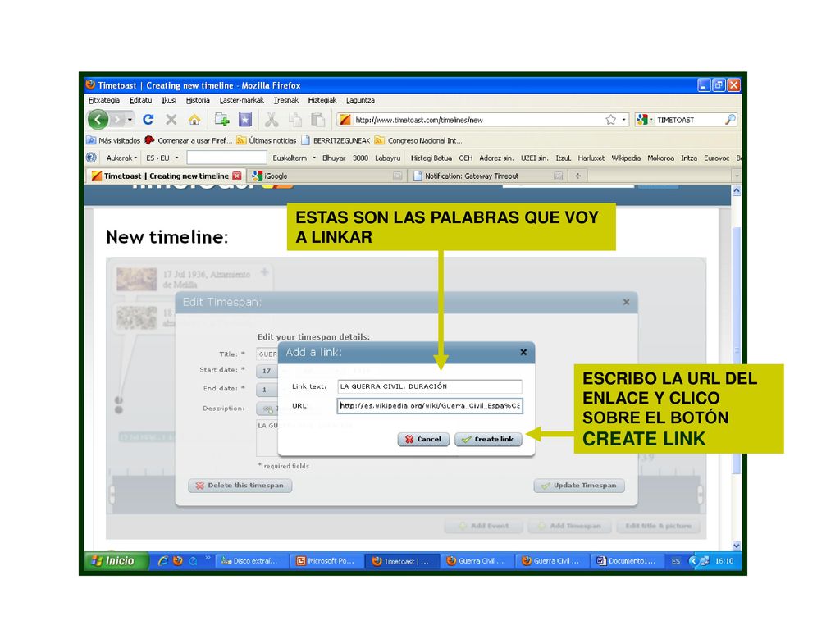
Task: Expand the ES - EU language dropdown
Action: [x=162, y=158]
